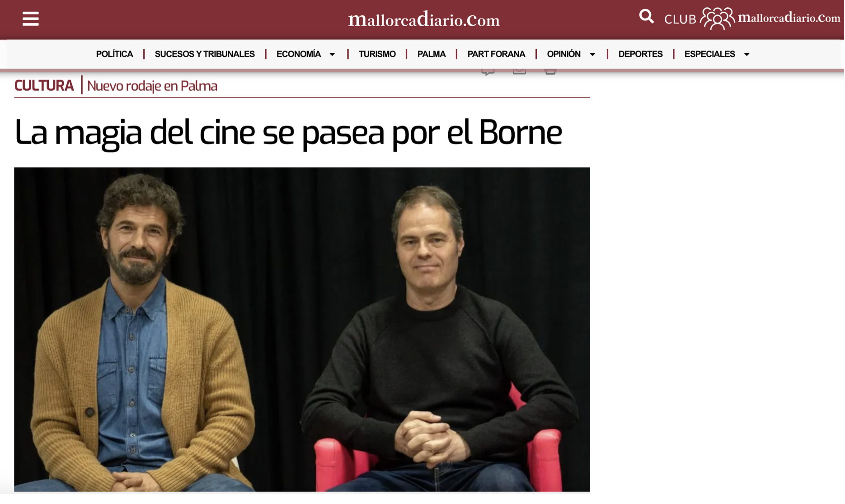Click the comment bubble icon
The width and height of the screenshot is (845, 504).
point(488,71)
